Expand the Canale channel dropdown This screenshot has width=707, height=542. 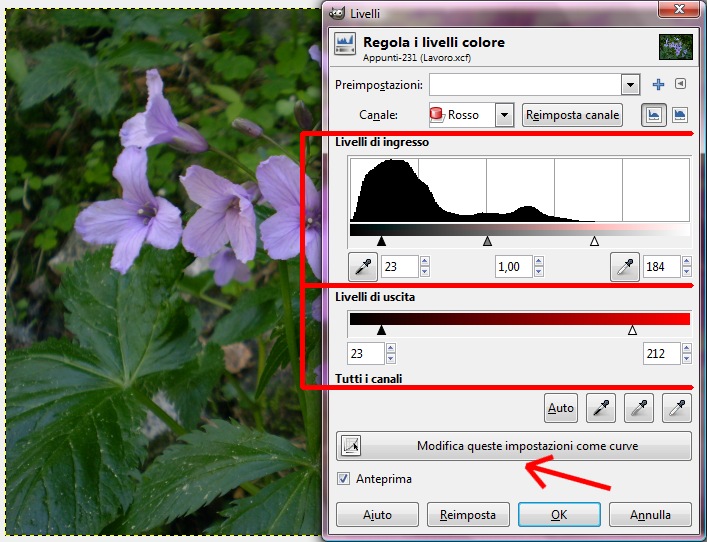pos(504,115)
